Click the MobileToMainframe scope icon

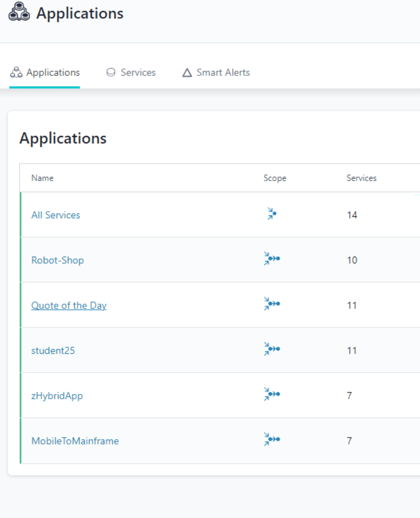(272, 439)
